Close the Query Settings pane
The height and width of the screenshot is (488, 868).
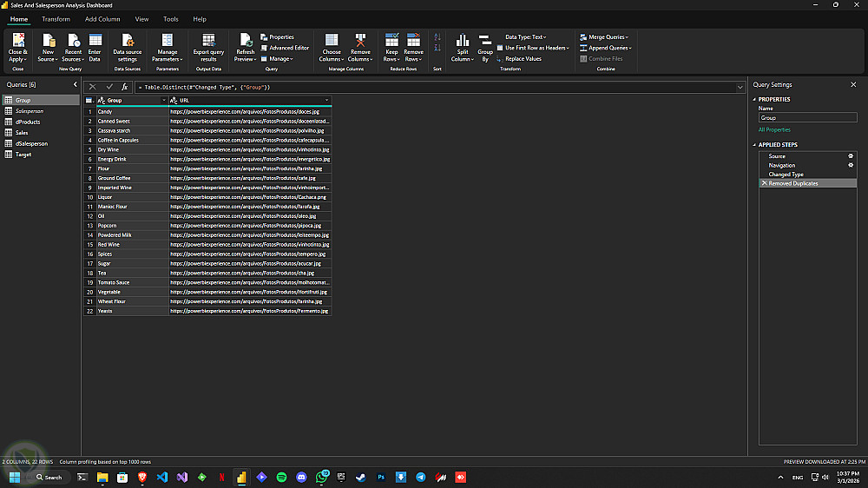[853, 85]
